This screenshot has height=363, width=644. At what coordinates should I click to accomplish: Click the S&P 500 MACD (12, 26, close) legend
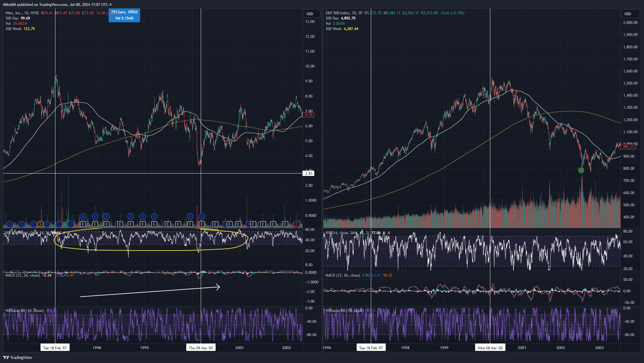pyautogui.click(x=343, y=275)
